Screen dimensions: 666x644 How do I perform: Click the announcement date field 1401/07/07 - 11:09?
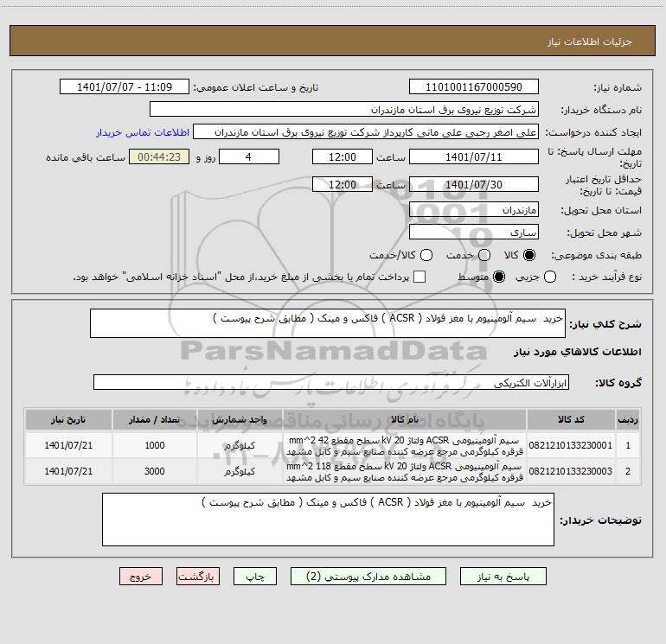pos(125,87)
